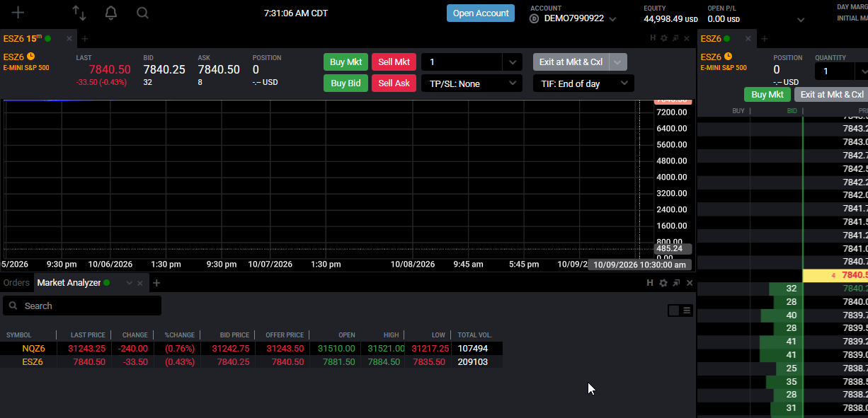Click Exit at Mkt & Cxl in DOM panel

pyautogui.click(x=831, y=95)
